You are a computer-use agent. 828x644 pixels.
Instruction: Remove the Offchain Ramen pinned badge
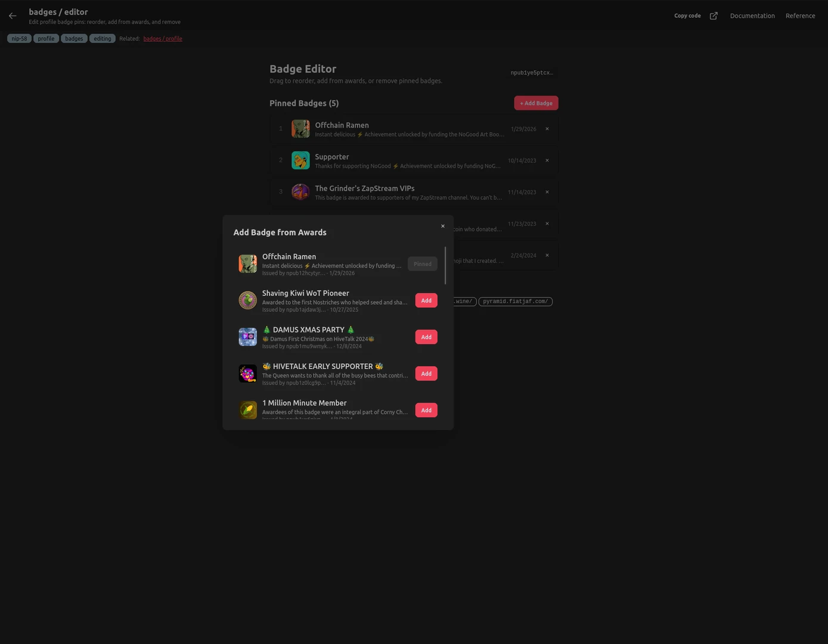point(547,129)
